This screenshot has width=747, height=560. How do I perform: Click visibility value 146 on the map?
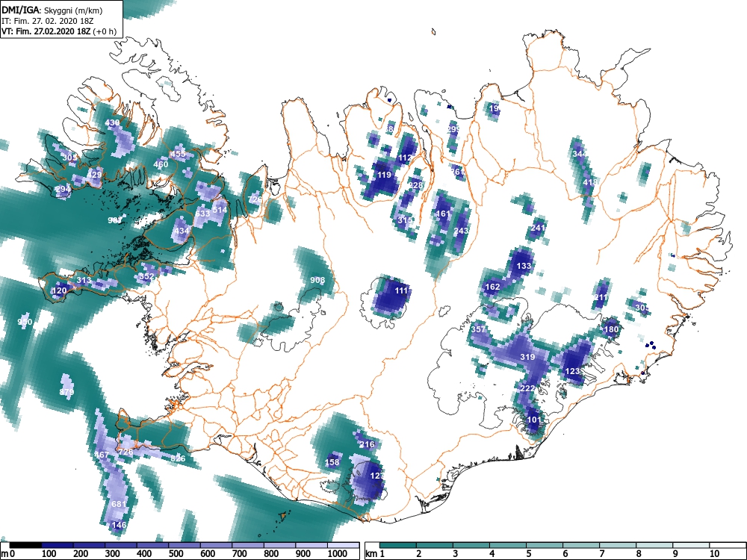point(119,525)
